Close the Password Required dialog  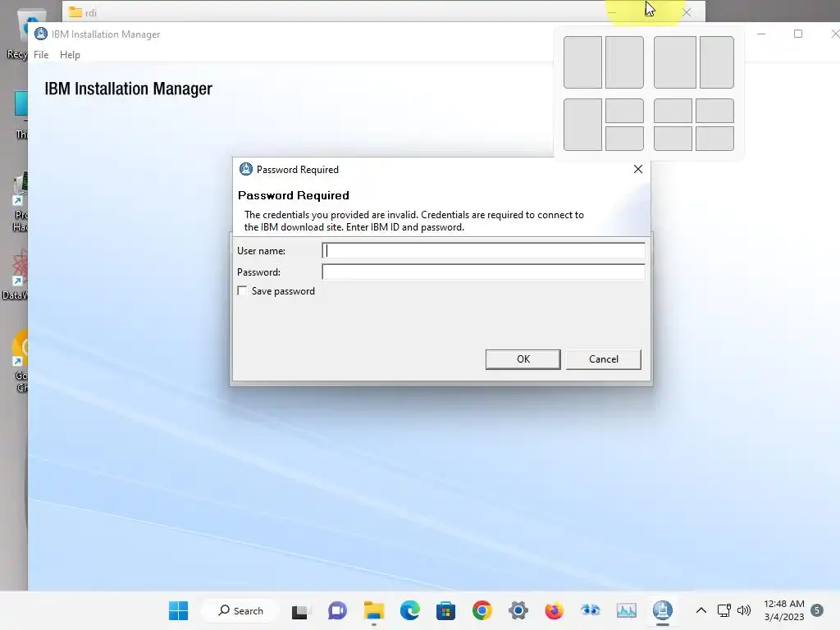pyautogui.click(x=638, y=169)
